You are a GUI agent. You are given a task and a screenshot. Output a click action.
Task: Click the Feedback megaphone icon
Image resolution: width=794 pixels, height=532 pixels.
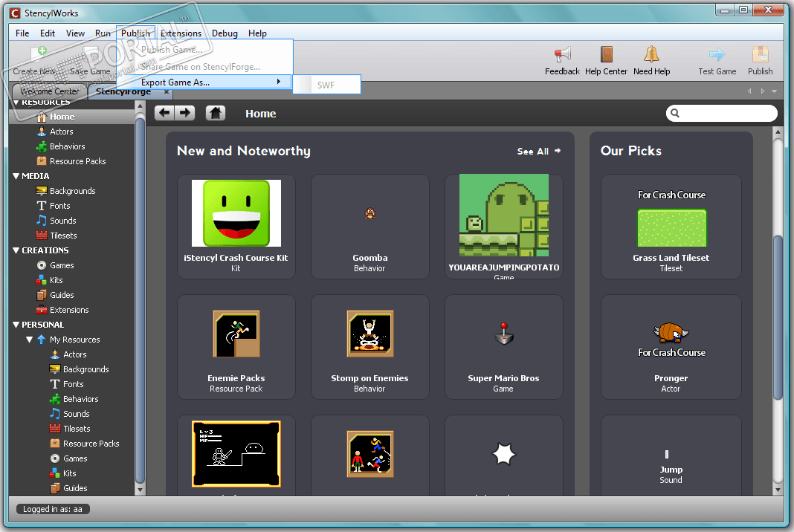click(x=562, y=53)
